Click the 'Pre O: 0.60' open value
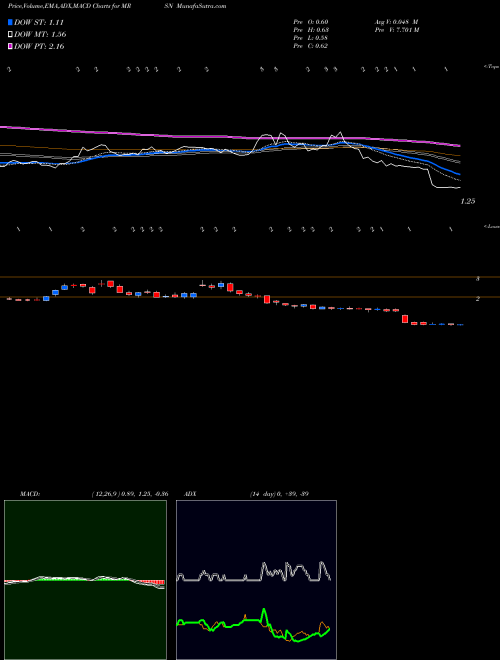The image size is (500, 660). click(311, 22)
